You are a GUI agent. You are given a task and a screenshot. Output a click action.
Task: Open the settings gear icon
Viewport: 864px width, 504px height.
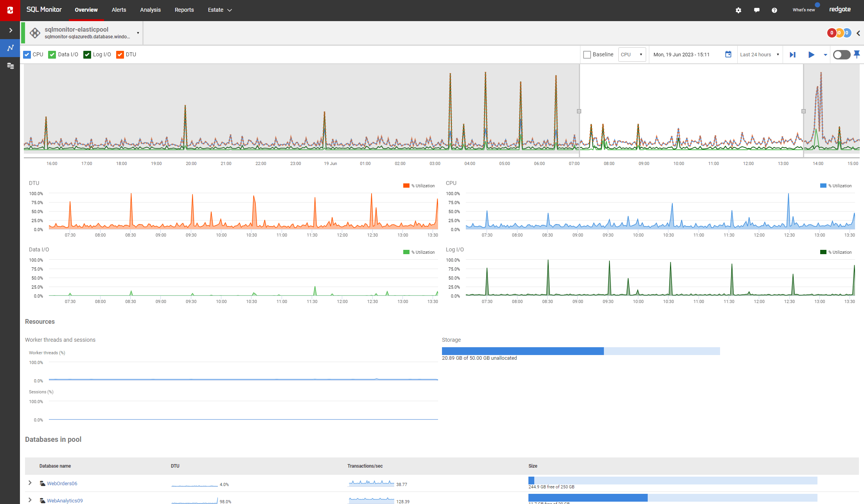coord(738,10)
